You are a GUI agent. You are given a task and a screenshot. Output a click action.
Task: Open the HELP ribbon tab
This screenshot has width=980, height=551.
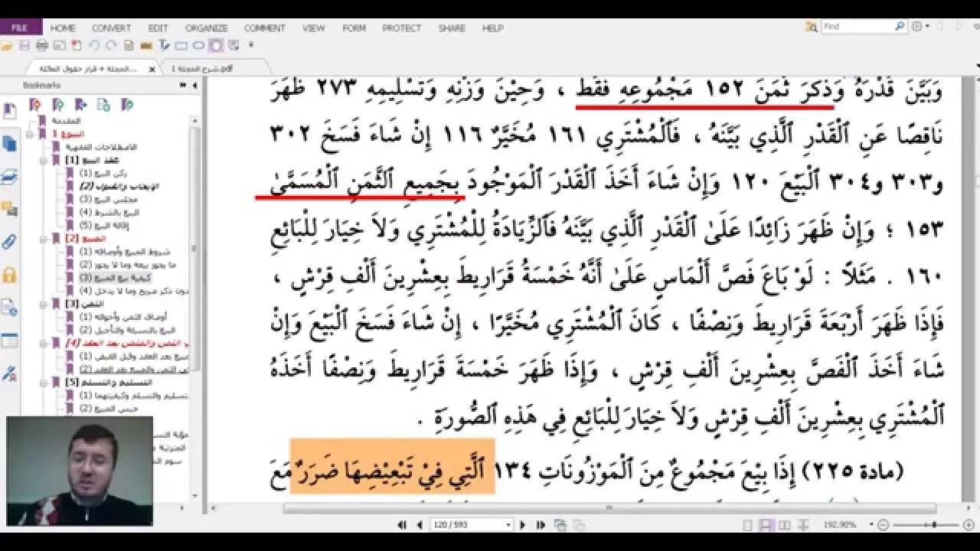(x=493, y=28)
